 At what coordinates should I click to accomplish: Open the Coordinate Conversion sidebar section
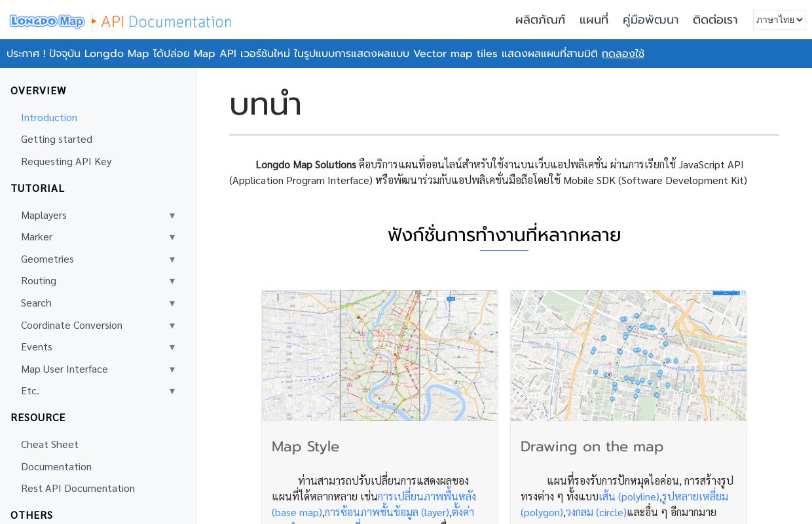(x=71, y=325)
